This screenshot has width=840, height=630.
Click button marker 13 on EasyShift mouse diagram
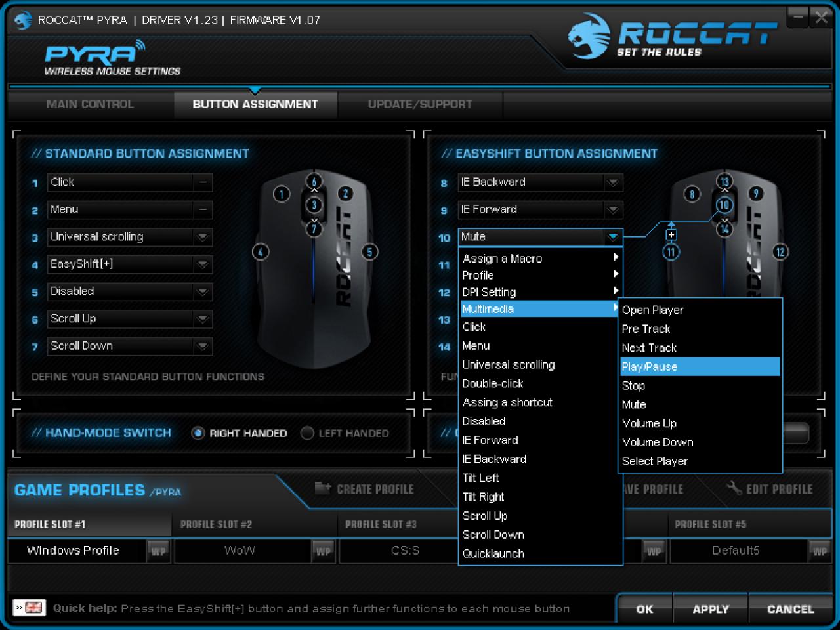[x=724, y=182]
